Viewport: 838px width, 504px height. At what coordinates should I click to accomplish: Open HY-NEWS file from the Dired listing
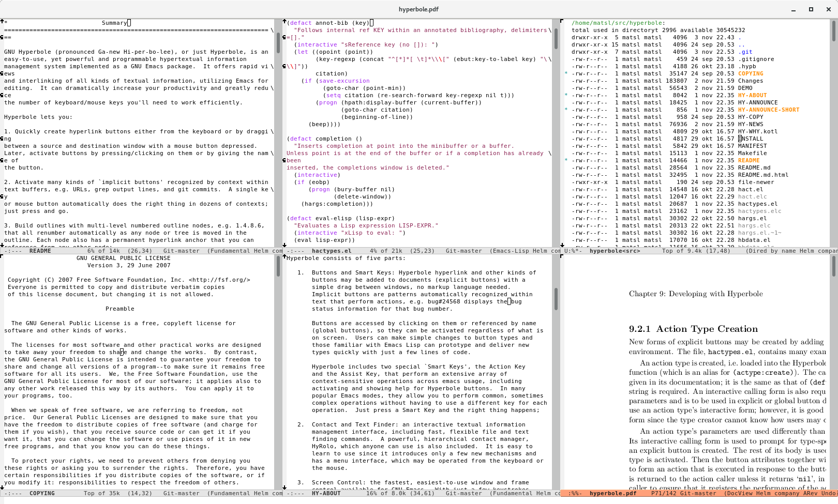750,124
